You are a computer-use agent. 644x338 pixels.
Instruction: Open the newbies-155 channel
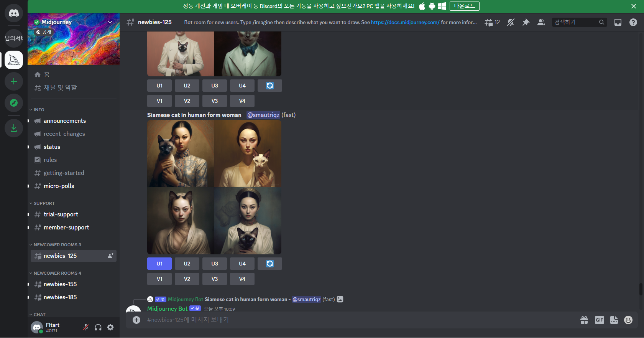click(74, 284)
